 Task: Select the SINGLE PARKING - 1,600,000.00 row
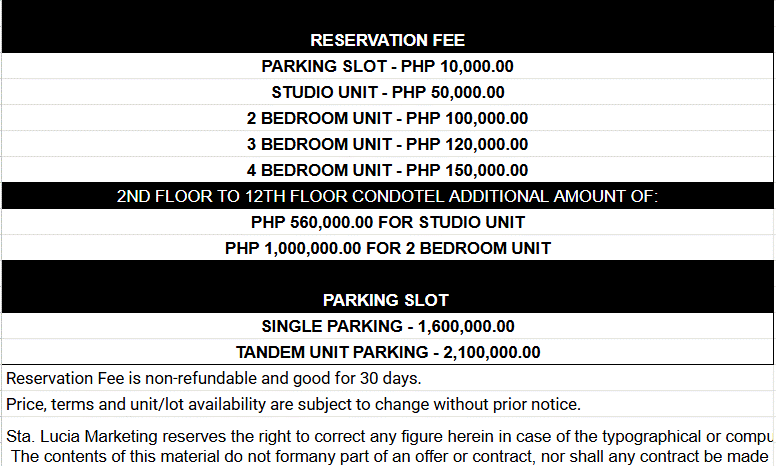[387, 326]
